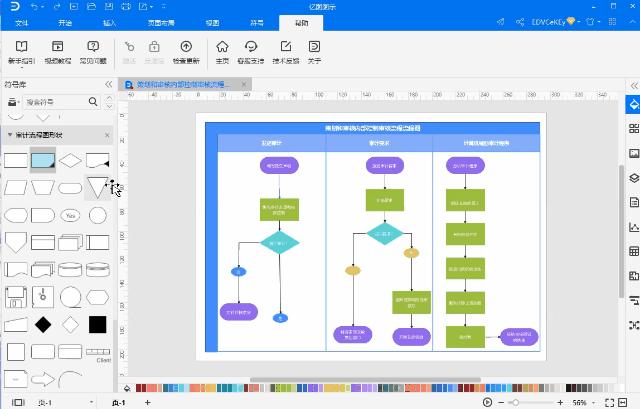Open the page settings icon in right sidebar
The image size is (640, 409).
633,202
